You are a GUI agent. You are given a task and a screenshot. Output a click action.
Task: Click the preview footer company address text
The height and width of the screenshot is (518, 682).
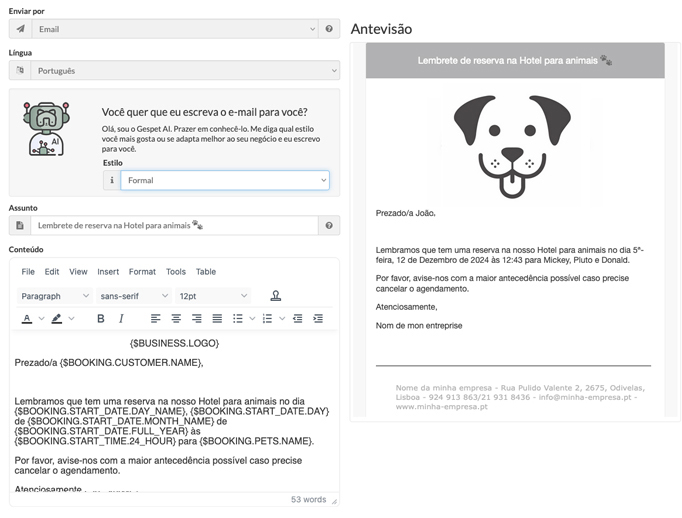[x=520, y=397]
